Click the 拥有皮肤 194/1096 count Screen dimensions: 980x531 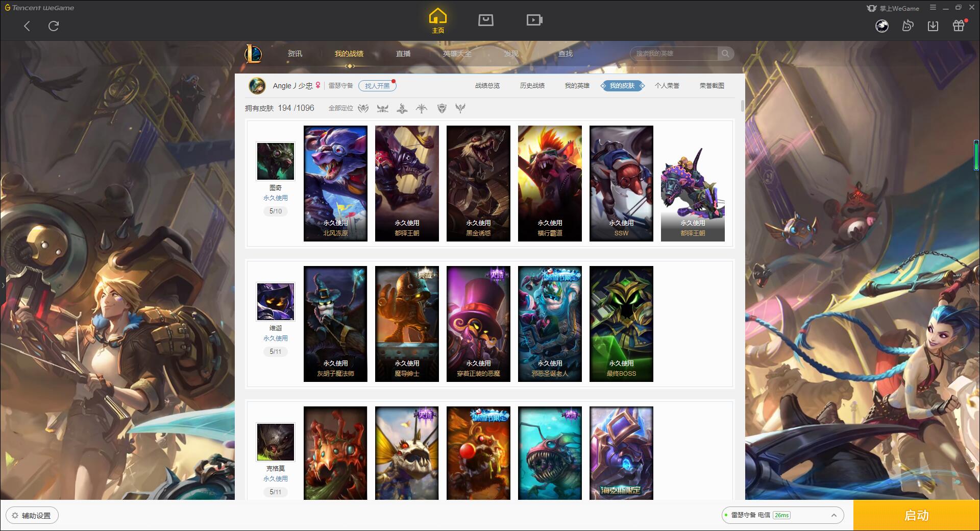pyautogui.click(x=279, y=108)
